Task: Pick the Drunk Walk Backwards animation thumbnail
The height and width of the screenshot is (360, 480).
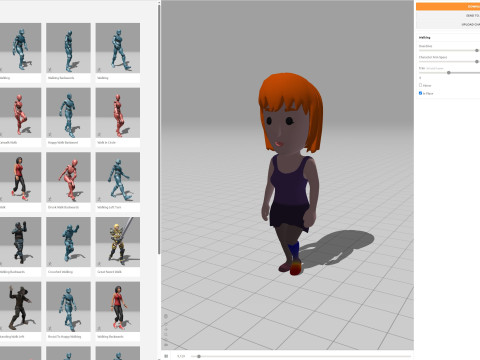Action: pos(68,177)
